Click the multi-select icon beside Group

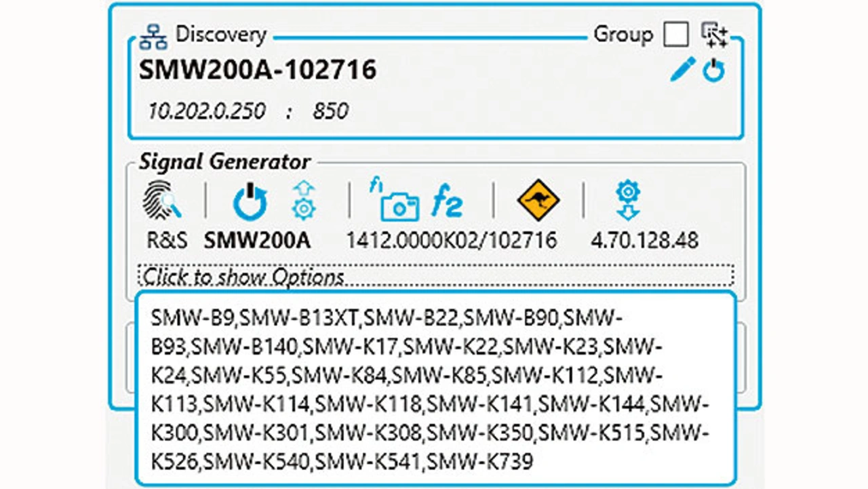click(714, 35)
